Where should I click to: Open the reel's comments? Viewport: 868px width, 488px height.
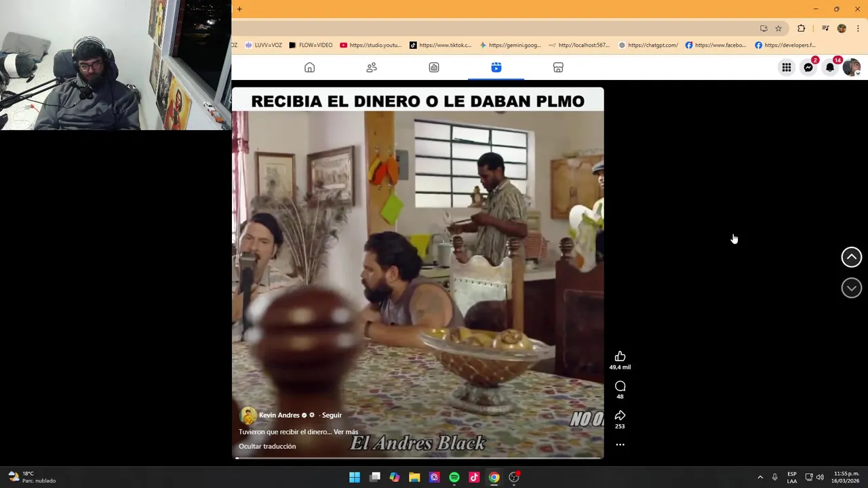[x=620, y=386]
